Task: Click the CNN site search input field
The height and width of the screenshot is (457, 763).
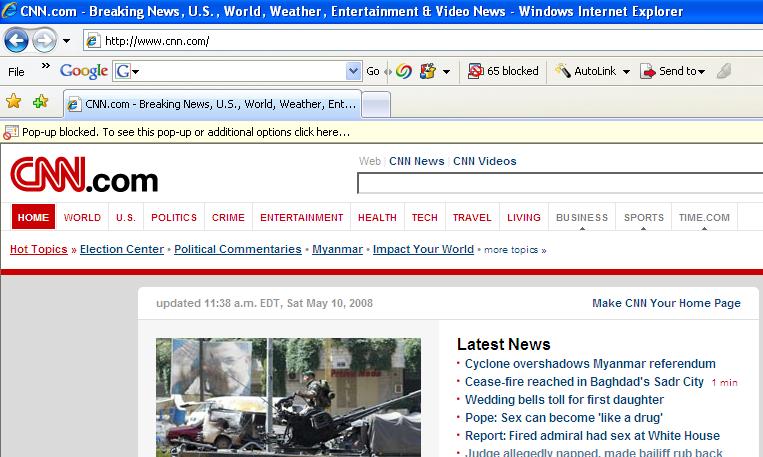Action: point(560,183)
